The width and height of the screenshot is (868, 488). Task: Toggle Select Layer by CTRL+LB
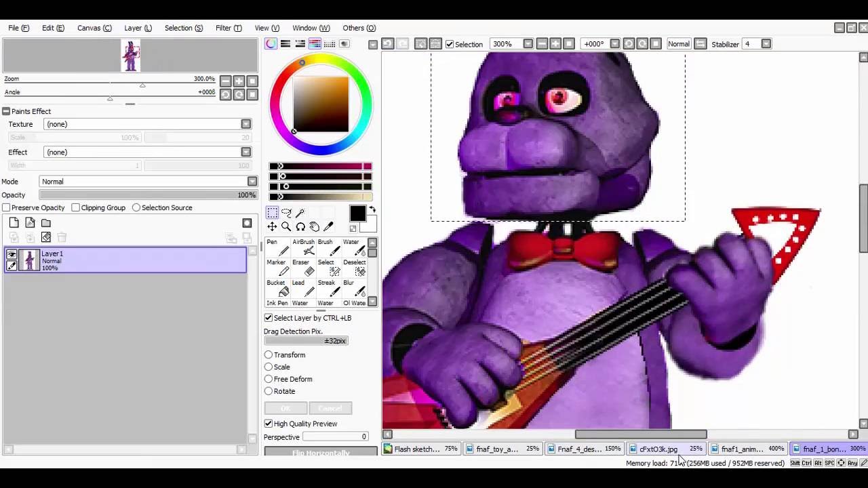coord(269,318)
